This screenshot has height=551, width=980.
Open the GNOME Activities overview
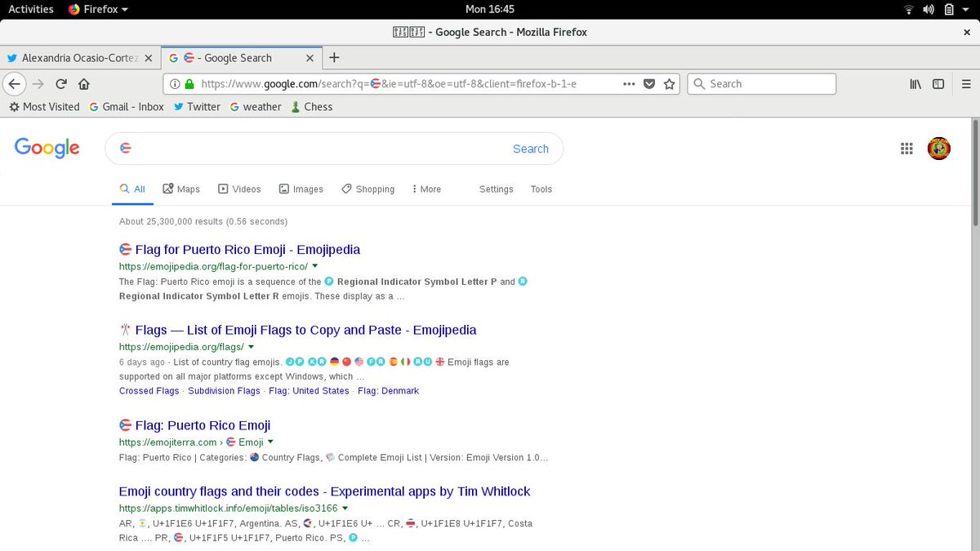pyautogui.click(x=31, y=9)
